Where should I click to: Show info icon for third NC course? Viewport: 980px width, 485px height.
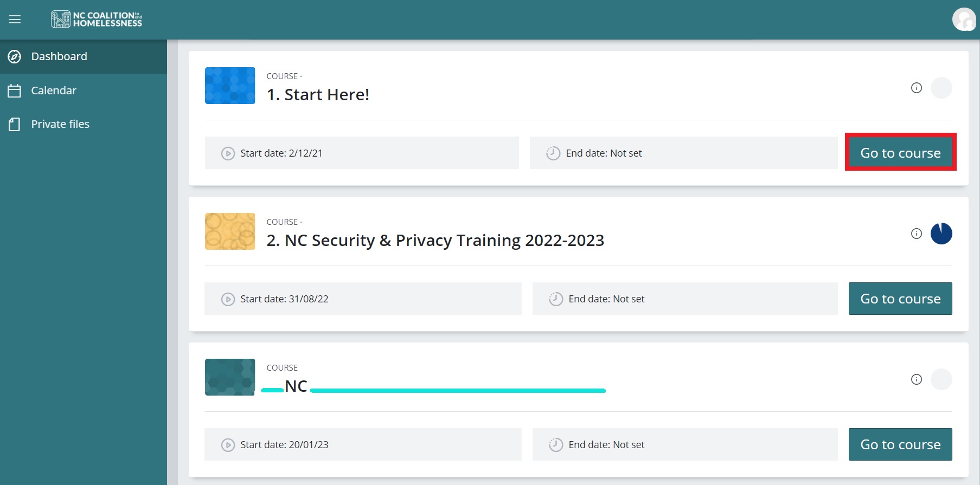coord(917,379)
